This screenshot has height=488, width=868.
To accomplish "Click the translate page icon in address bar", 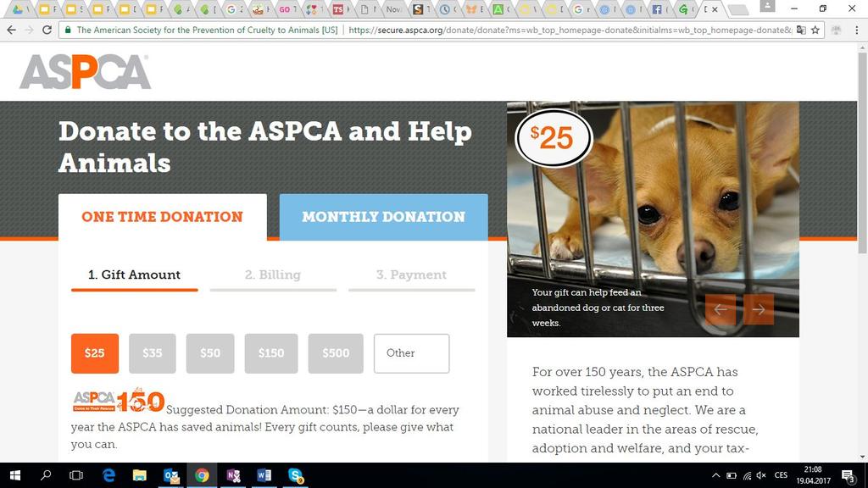I will point(801,30).
